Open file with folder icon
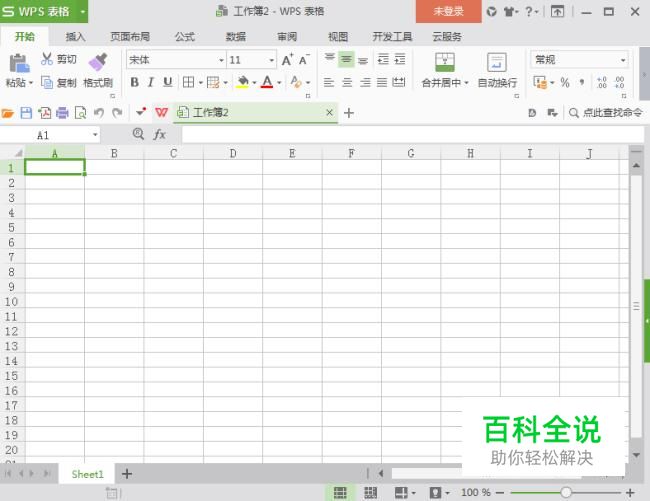This screenshot has height=501, width=650. pyautogui.click(x=8, y=113)
